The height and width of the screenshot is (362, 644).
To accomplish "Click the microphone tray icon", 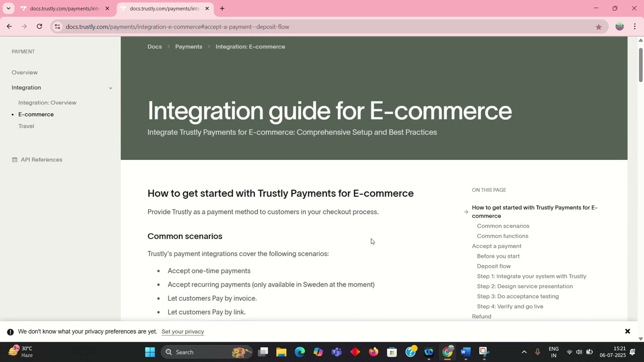I will (x=537, y=352).
